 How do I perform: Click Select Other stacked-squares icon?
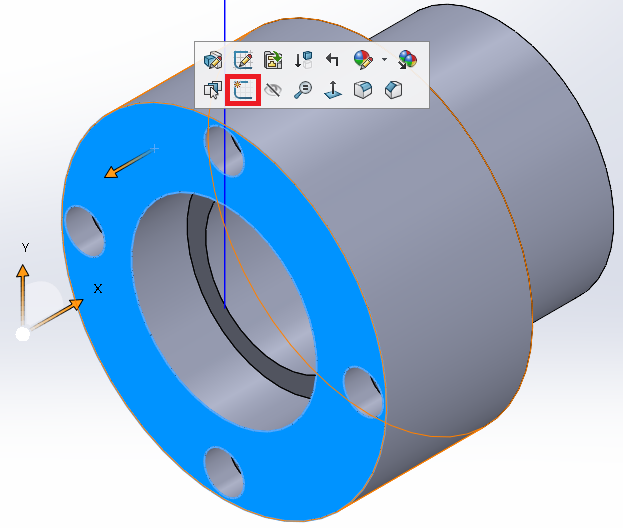(x=213, y=90)
